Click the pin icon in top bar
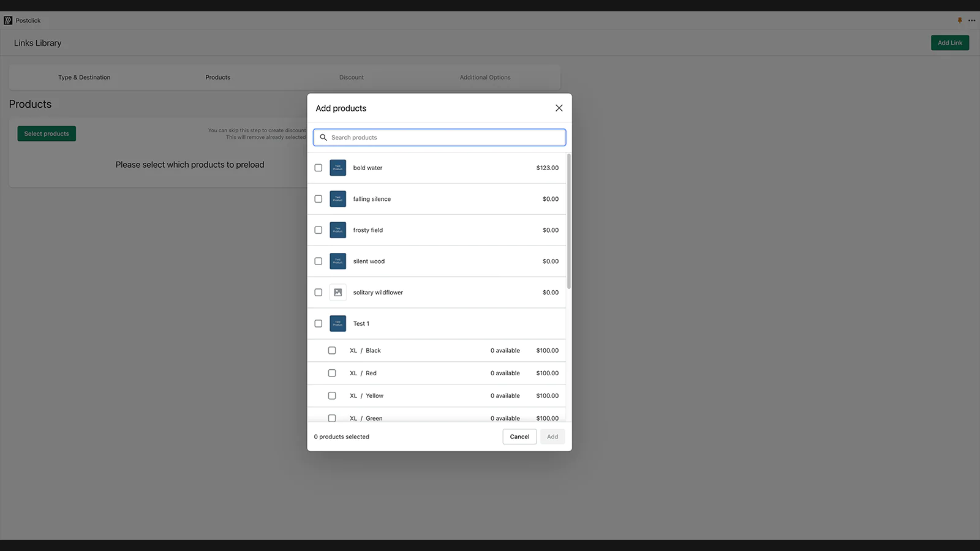 click(x=960, y=20)
